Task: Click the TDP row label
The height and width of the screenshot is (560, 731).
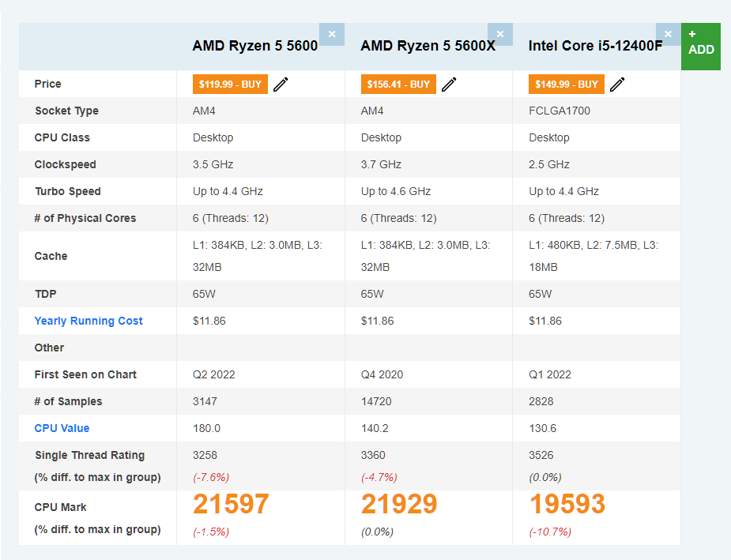Action: click(46, 294)
